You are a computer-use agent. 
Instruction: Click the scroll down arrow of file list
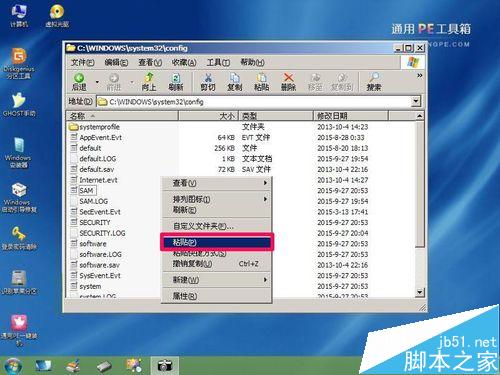(x=419, y=292)
